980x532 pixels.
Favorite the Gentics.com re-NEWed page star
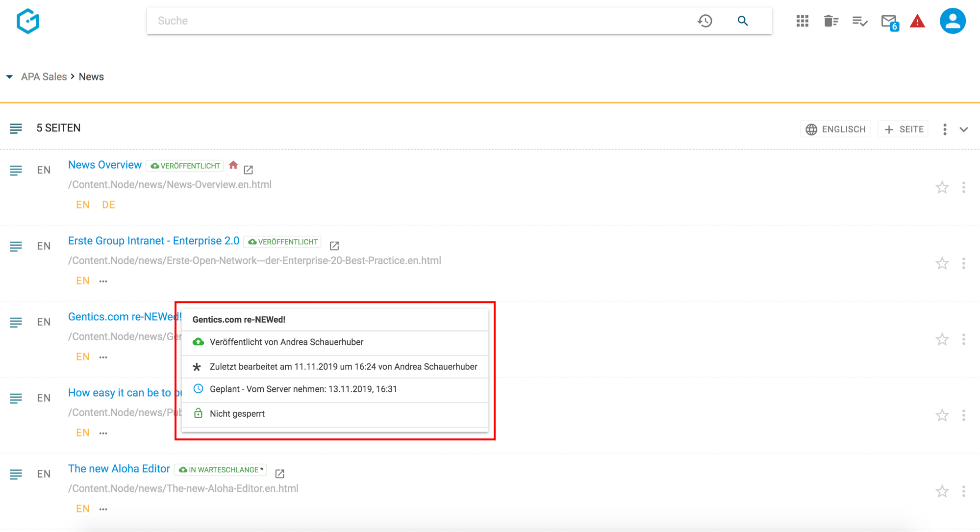(942, 339)
